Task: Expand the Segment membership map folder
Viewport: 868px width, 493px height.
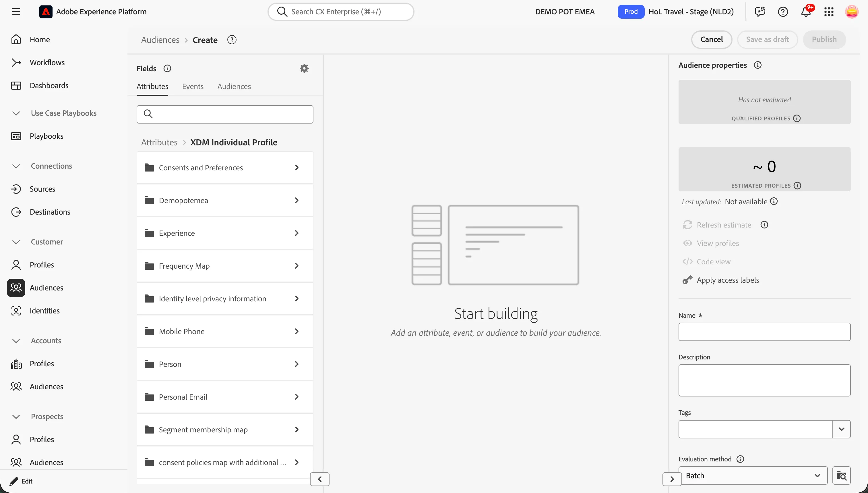Action: coord(225,430)
